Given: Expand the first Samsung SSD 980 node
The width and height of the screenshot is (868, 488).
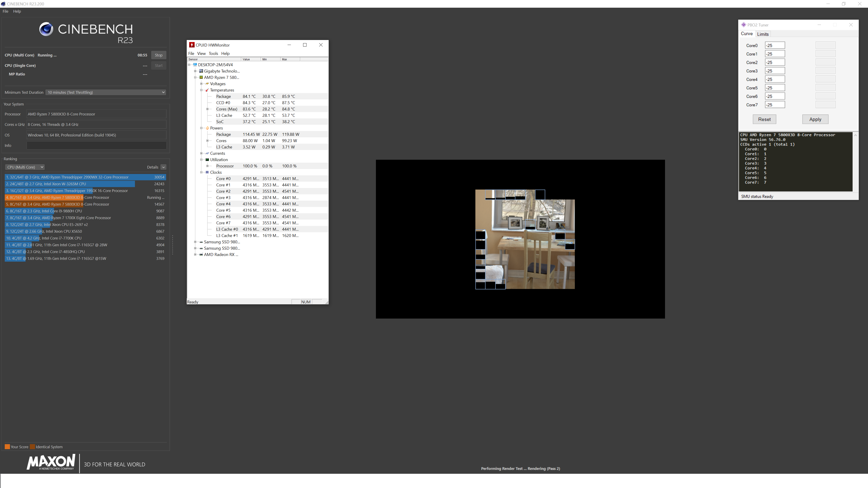Looking at the screenshot, I should tap(195, 242).
